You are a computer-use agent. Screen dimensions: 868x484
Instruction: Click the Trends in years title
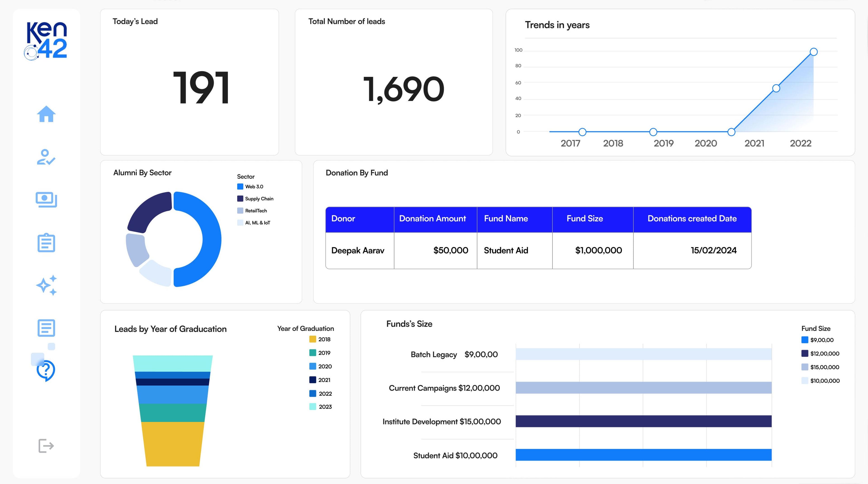coord(557,25)
